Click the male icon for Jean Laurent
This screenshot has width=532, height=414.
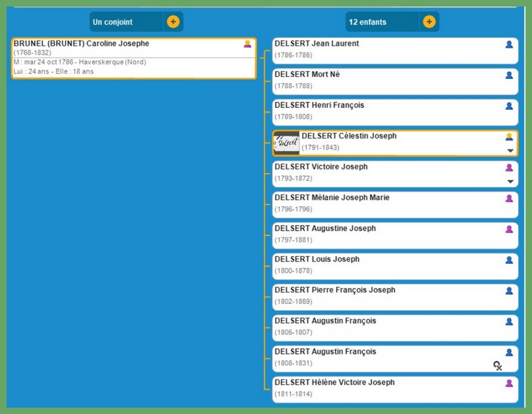pyautogui.click(x=509, y=44)
